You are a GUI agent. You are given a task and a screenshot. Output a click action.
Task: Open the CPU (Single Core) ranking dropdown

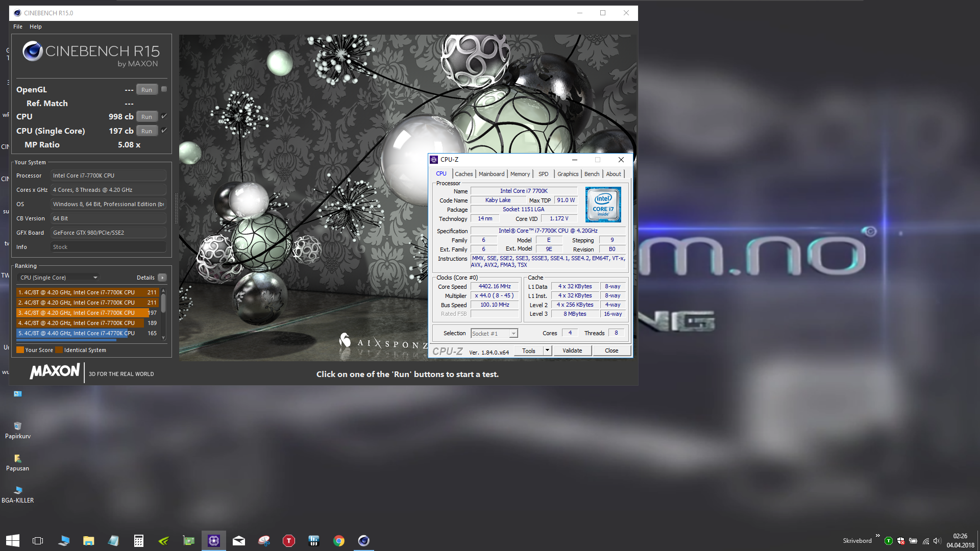58,278
